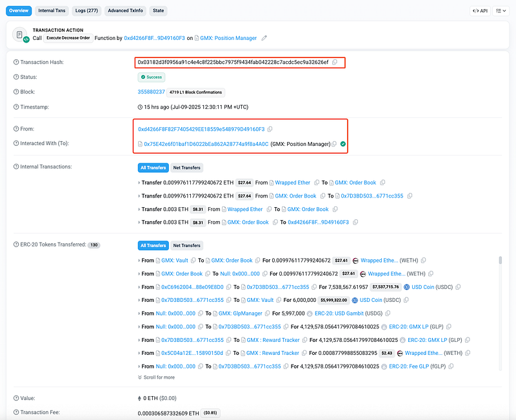516x420 pixels.
Task: Click the help icon beside the Block label
Action: pos(16,92)
